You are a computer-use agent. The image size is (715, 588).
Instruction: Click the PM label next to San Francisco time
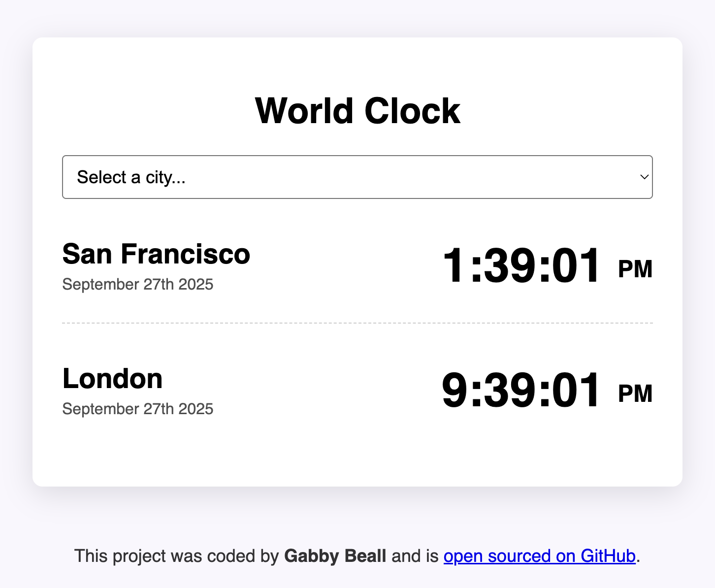point(635,269)
